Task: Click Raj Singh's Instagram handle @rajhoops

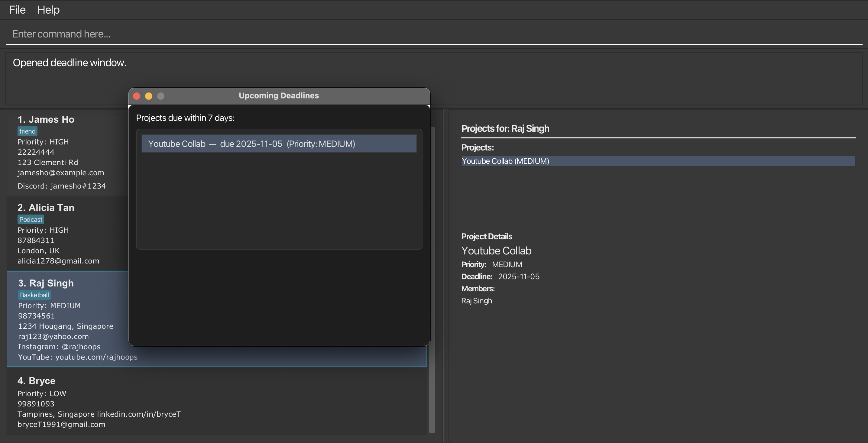Action: coord(59,347)
